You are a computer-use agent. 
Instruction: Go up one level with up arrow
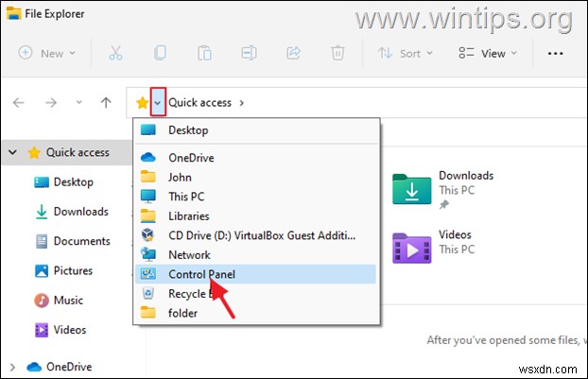(106, 102)
